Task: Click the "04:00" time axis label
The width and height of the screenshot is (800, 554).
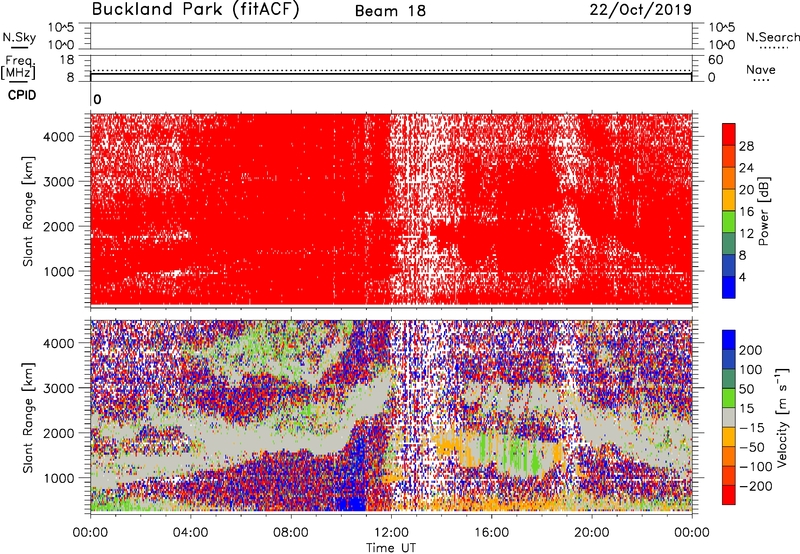Action: [x=191, y=533]
